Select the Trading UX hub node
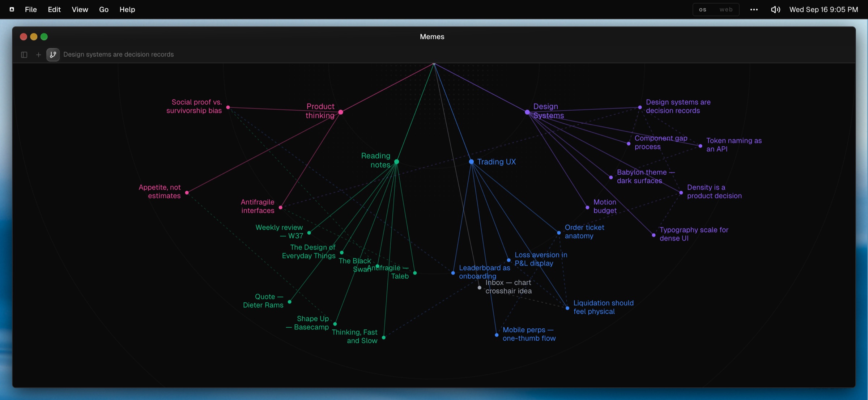868x400 pixels. point(471,162)
